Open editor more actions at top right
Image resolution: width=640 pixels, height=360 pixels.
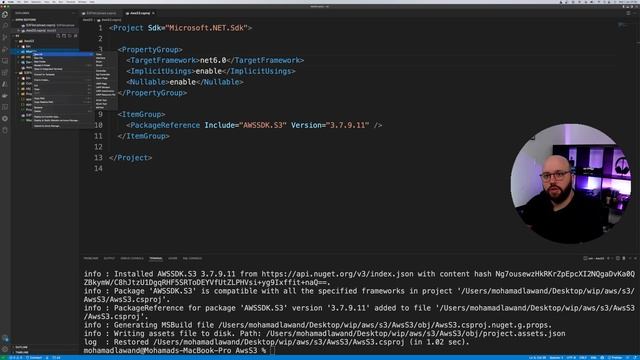click(635, 13)
